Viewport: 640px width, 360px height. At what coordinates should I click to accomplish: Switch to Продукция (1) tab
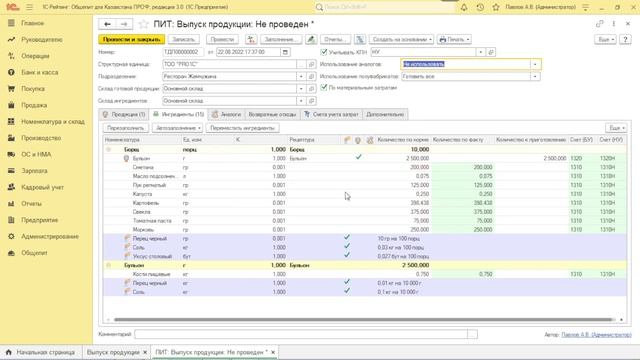pyautogui.click(x=124, y=114)
